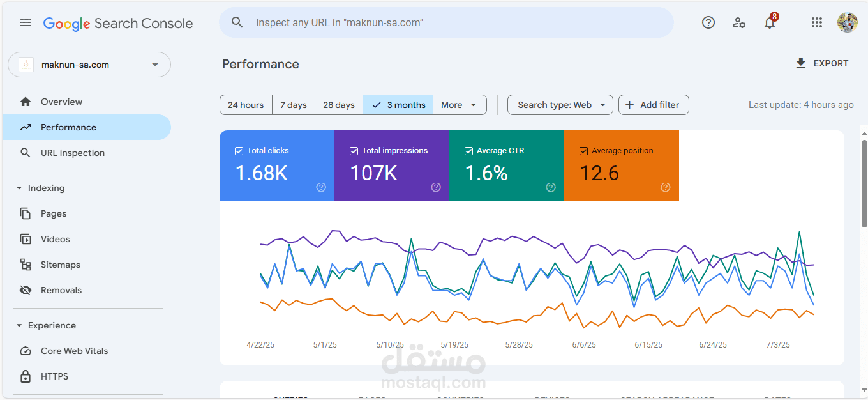The width and height of the screenshot is (868, 400).
Task: Select the 24 hours date range
Action: (x=246, y=105)
